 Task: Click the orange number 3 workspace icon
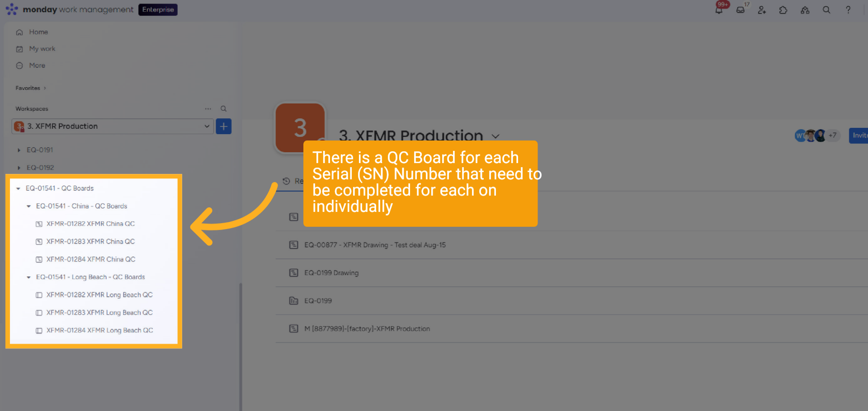[300, 128]
